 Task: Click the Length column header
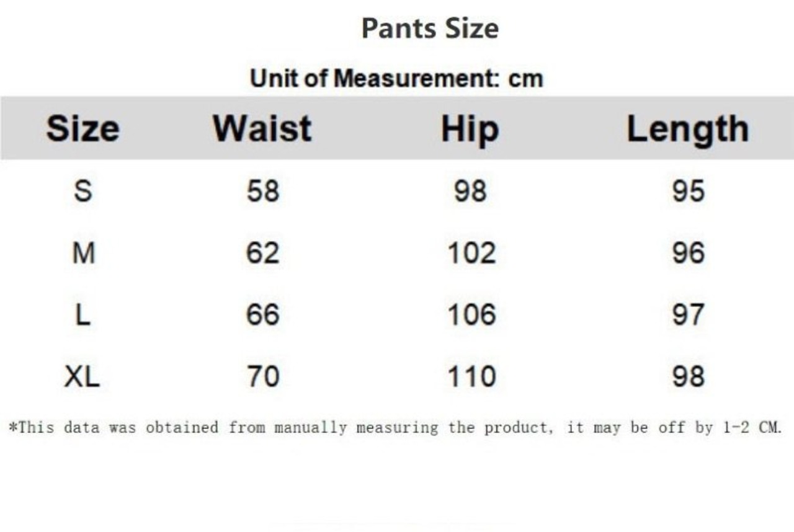pyautogui.click(x=687, y=129)
